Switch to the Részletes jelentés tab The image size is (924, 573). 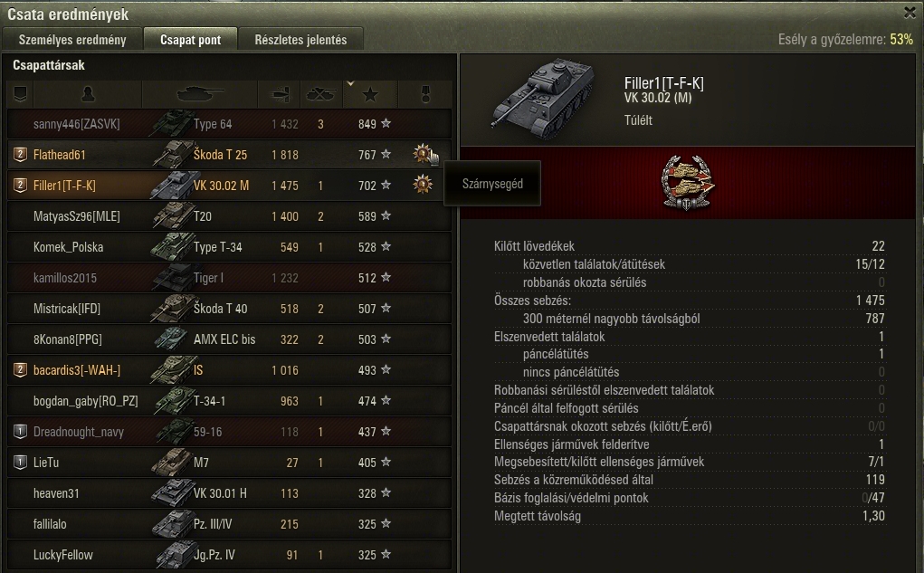(300, 40)
